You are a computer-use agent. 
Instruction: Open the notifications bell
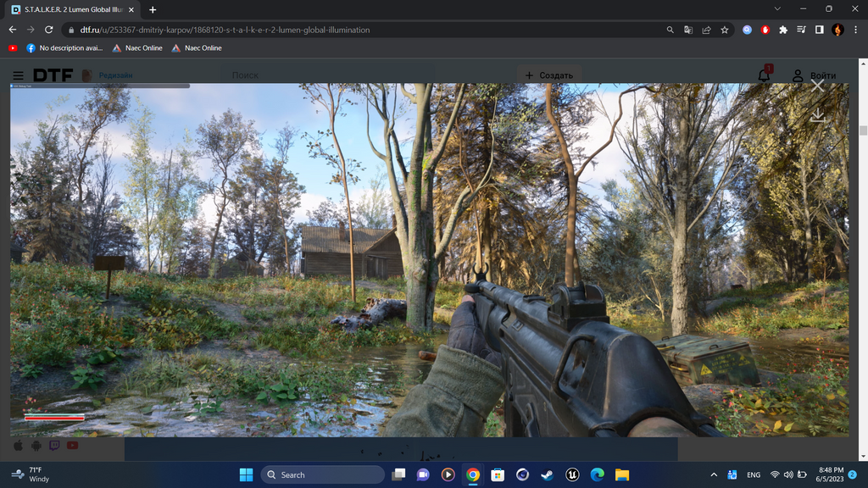pyautogui.click(x=764, y=75)
